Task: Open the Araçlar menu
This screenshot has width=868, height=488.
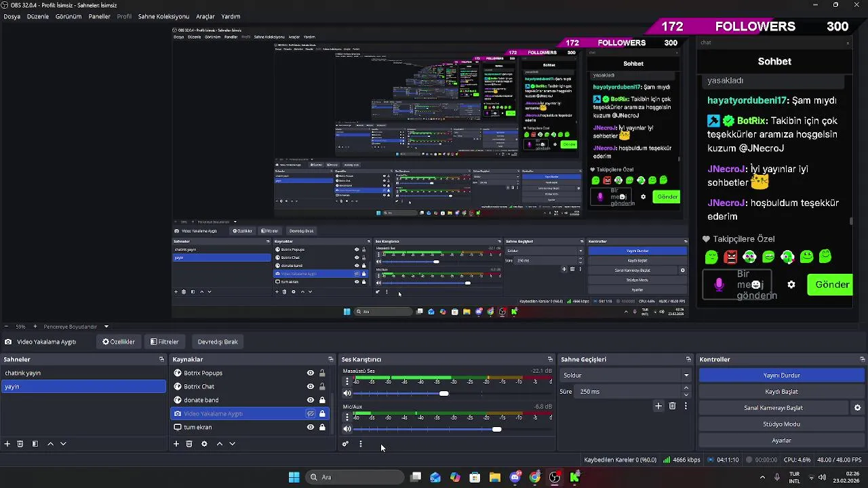Action: pos(205,16)
